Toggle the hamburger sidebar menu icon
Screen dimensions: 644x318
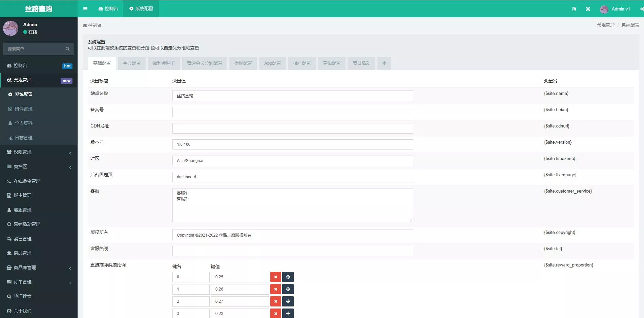(x=85, y=9)
